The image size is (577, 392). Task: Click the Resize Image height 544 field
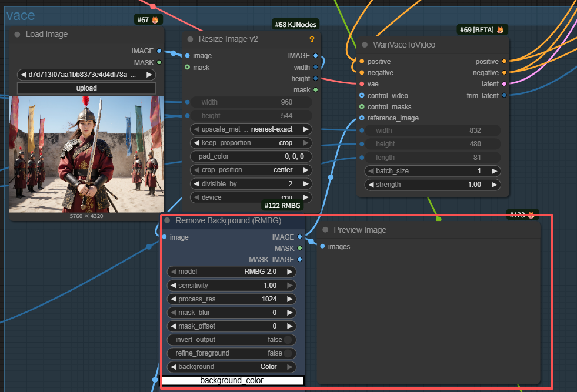(x=251, y=116)
